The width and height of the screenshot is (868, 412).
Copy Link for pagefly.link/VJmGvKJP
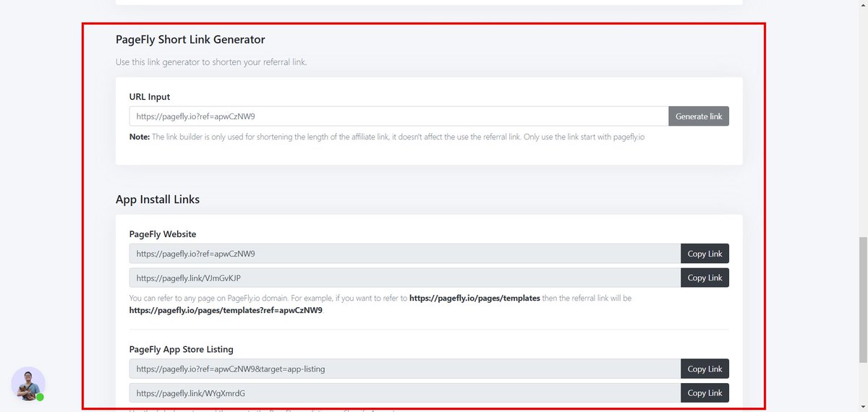(705, 278)
